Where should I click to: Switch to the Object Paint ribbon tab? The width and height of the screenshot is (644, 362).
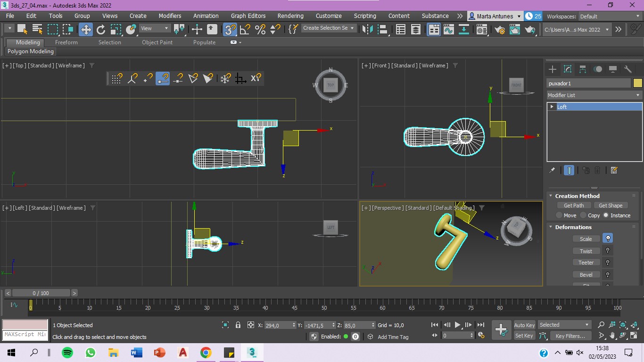pos(157,42)
